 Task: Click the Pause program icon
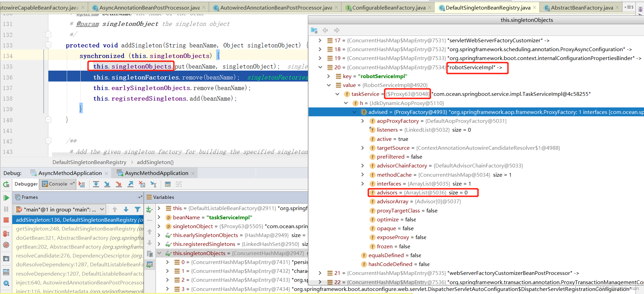(6, 209)
